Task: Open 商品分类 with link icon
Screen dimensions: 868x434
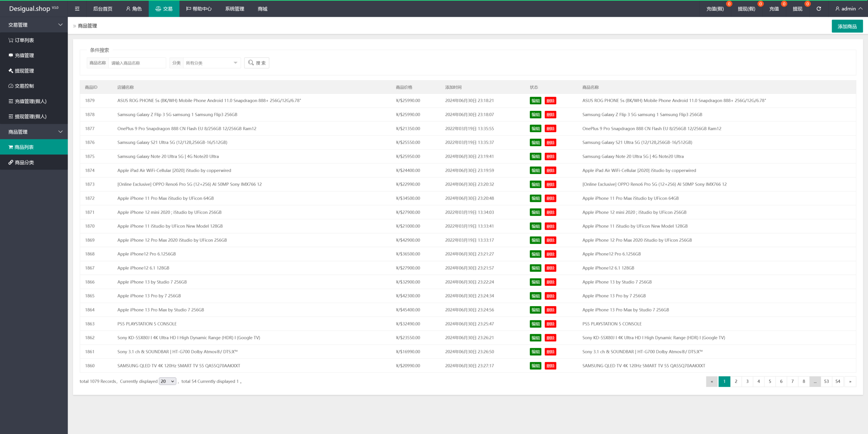Action: tap(24, 162)
